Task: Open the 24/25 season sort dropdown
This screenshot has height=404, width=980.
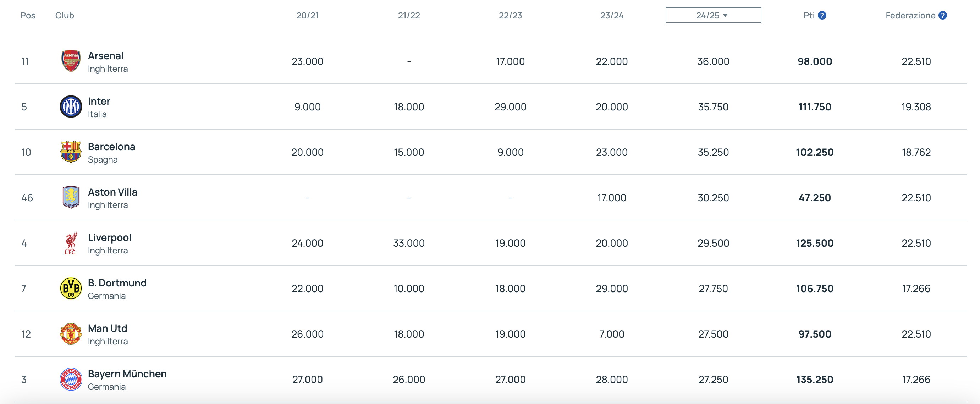Action: click(713, 15)
